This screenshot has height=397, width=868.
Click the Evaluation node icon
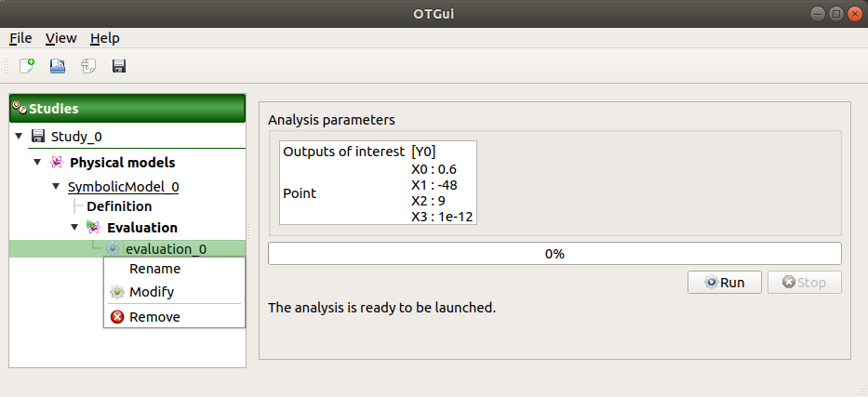pos(92,227)
